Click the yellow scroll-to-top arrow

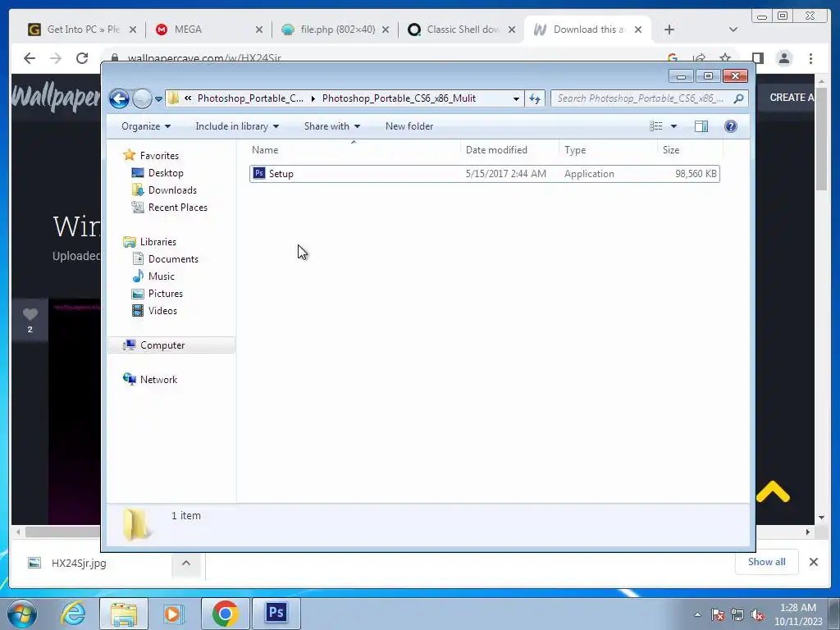(773, 492)
